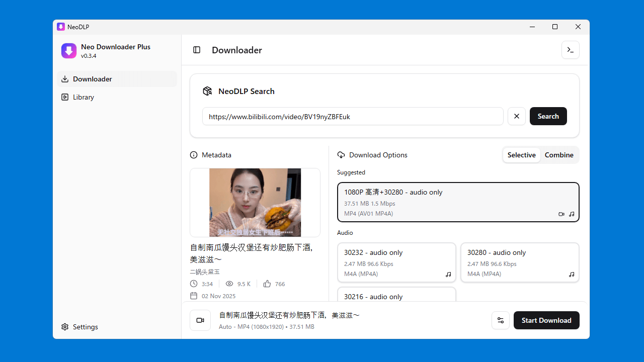Click the Metadata info icon

pos(194,155)
